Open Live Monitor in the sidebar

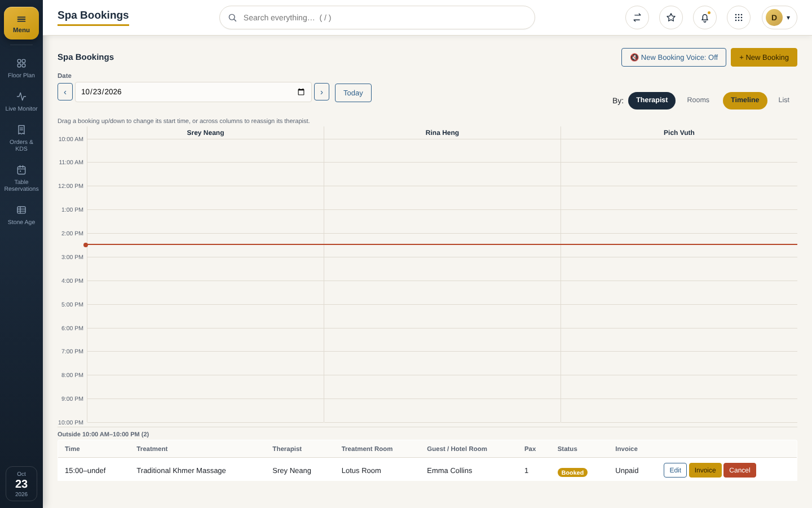tap(21, 102)
